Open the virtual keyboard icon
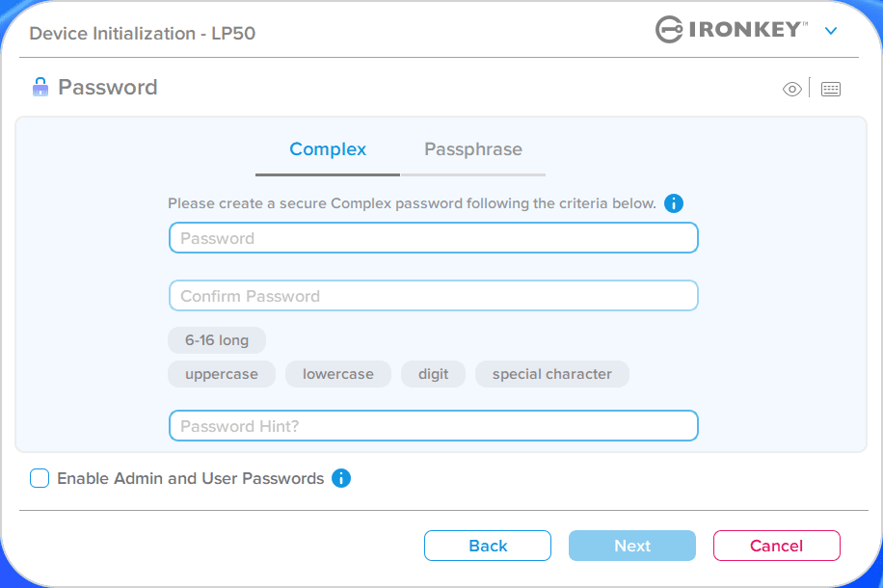 (831, 90)
